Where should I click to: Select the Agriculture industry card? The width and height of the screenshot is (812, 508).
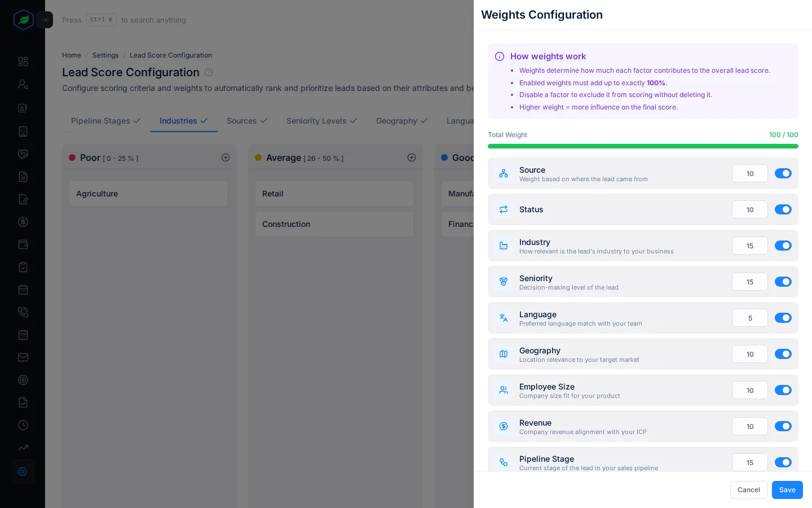pos(148,194)
